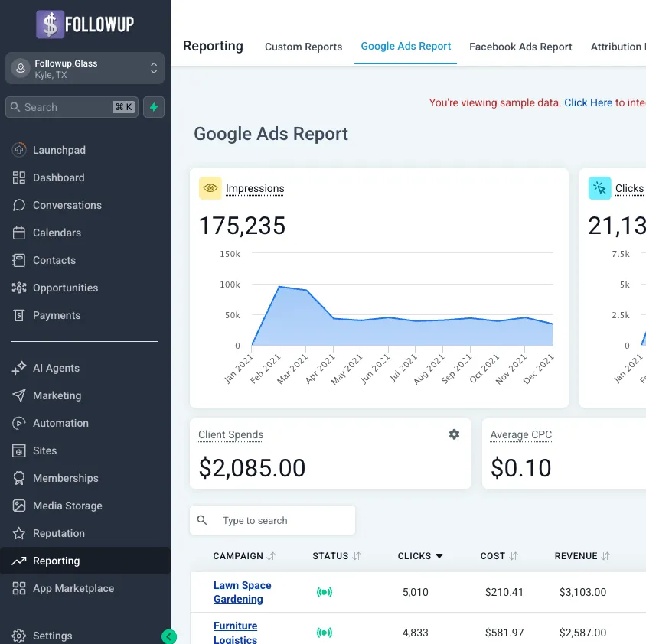The width and height of the screenshot is (646, 644).
Task: Open the Followup.Glass account switcher
Action: point(85,68)
